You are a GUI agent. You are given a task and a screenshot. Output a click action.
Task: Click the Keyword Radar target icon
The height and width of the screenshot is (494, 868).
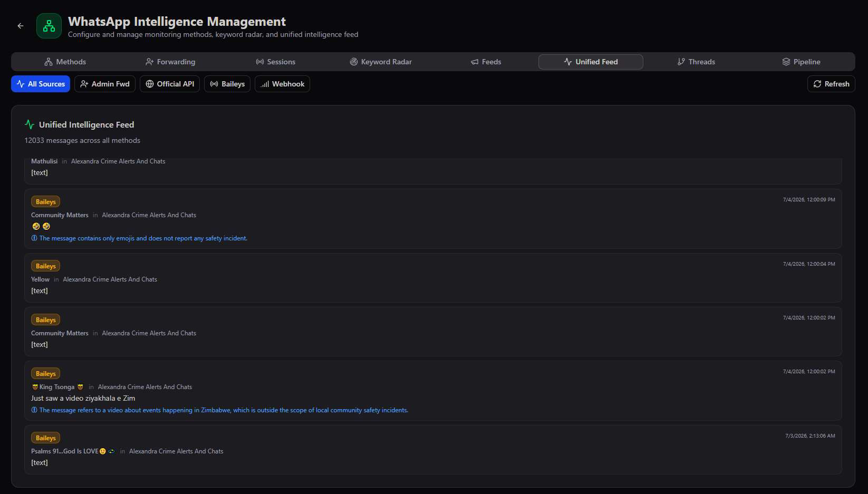point(354,62)
